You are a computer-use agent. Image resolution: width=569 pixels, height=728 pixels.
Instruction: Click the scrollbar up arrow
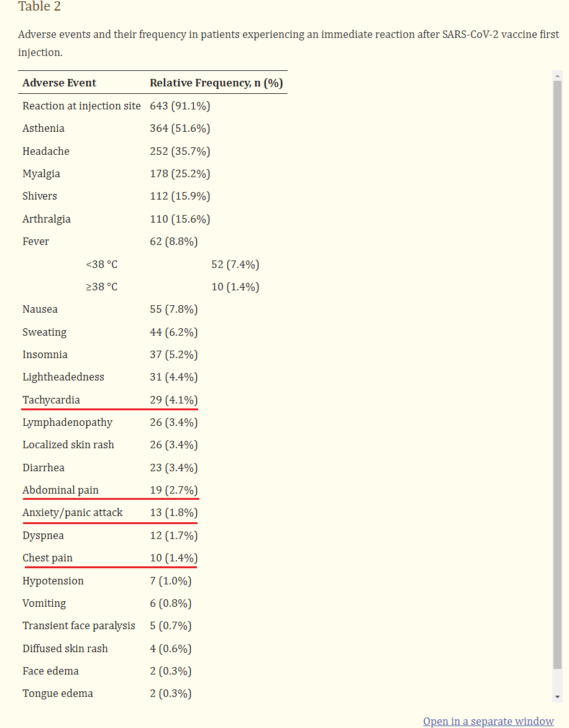point(557,76)
